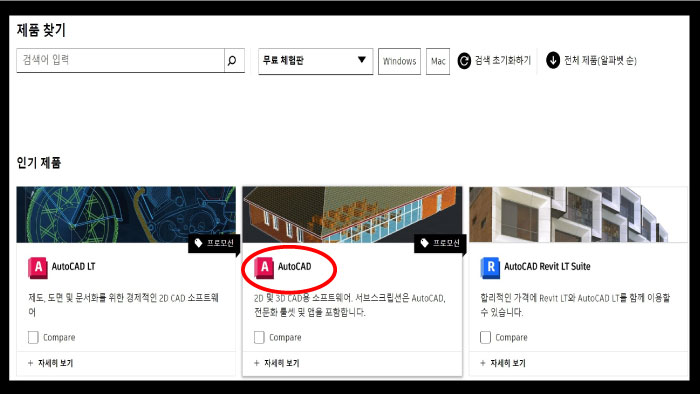Click the AutoCAD red A icon
Screen dimensions: 700x394
[x=264, y=267]
